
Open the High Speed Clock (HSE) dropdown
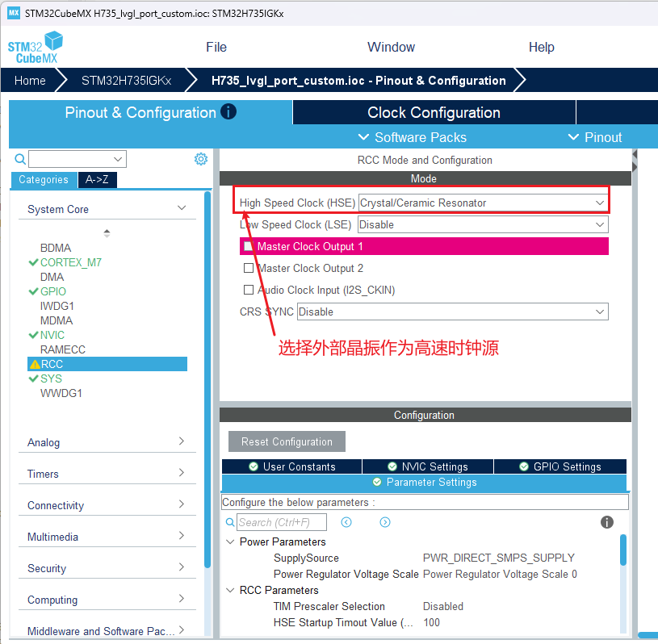pyautogui.click(x=483, y=203)
